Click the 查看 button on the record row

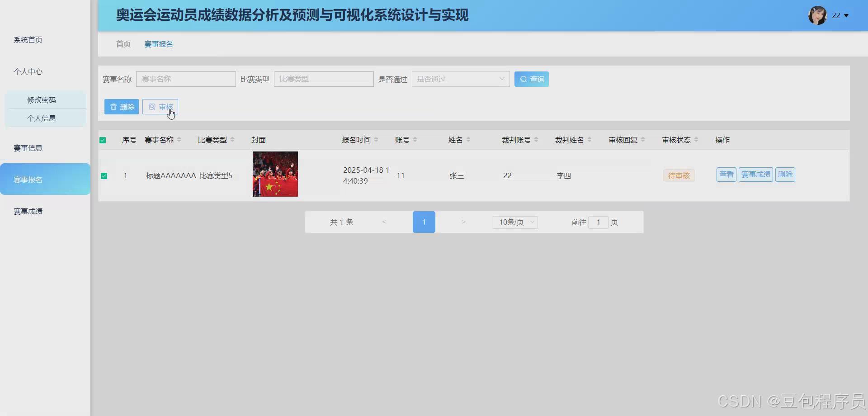[x=726, y=174]
